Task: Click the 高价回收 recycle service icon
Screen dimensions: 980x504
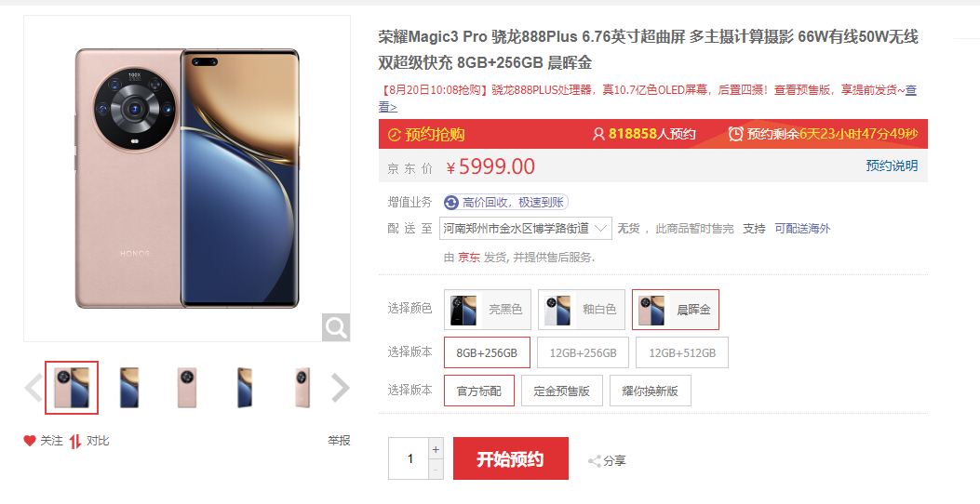Action: coord(451,203)
